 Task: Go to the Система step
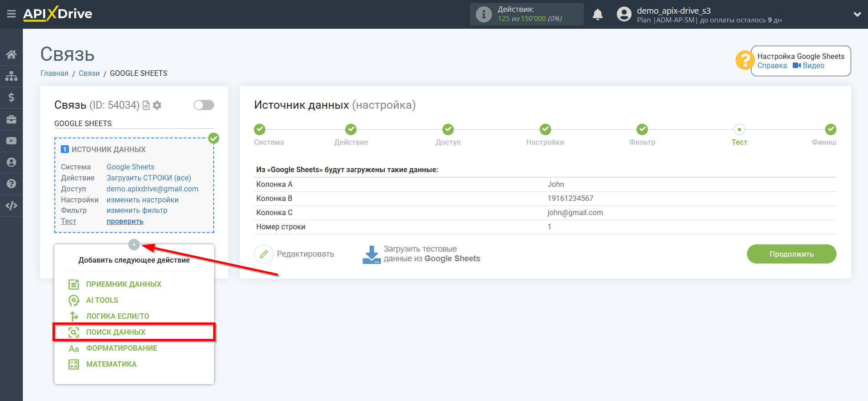pyautogui.click(x=260, y=129)
